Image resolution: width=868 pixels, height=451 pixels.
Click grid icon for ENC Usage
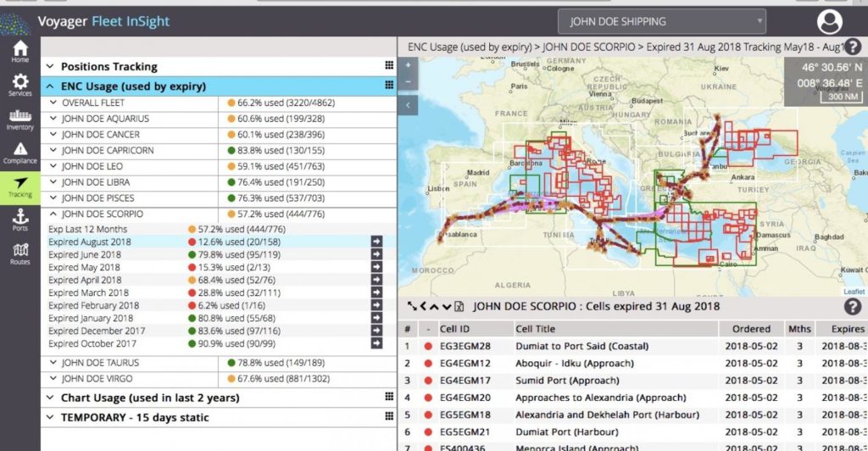389,86
